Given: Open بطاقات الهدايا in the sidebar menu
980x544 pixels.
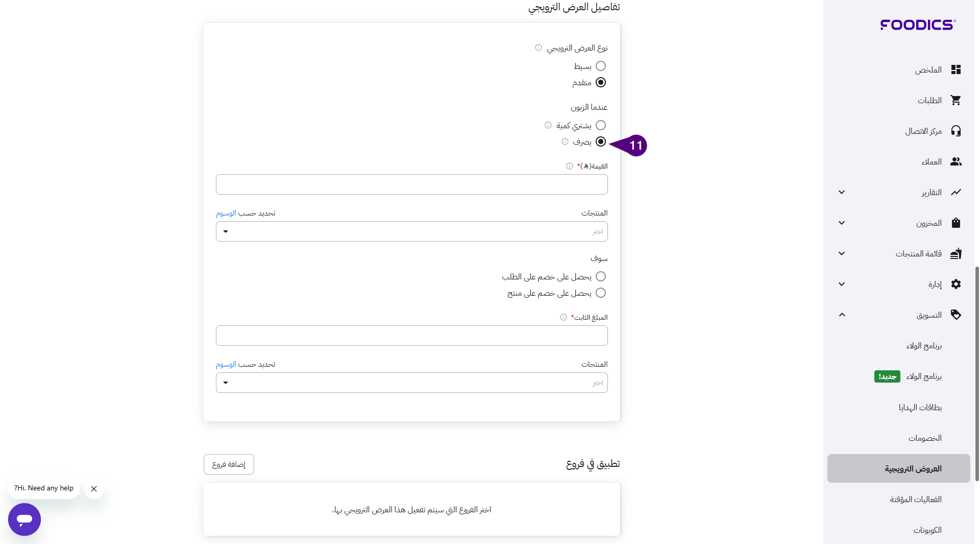Looking at the screenshot, I should (920, 408).
